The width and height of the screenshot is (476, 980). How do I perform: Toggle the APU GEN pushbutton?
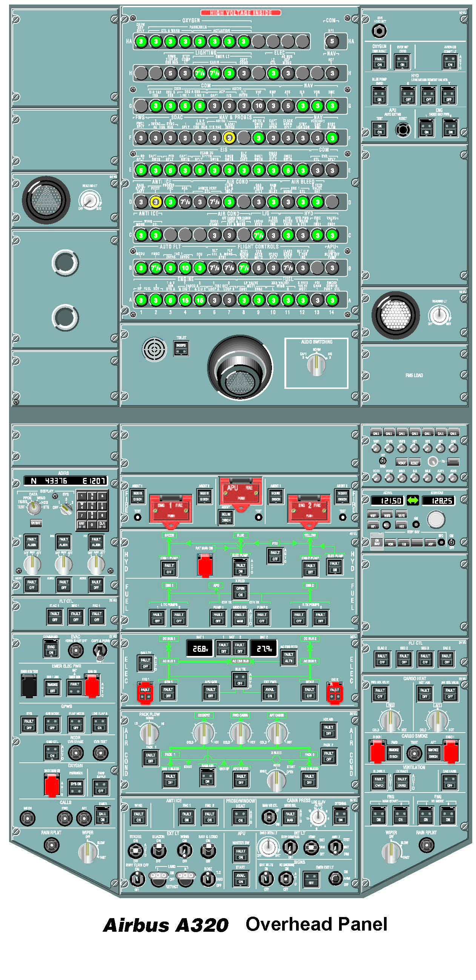[x=210, y=693]
